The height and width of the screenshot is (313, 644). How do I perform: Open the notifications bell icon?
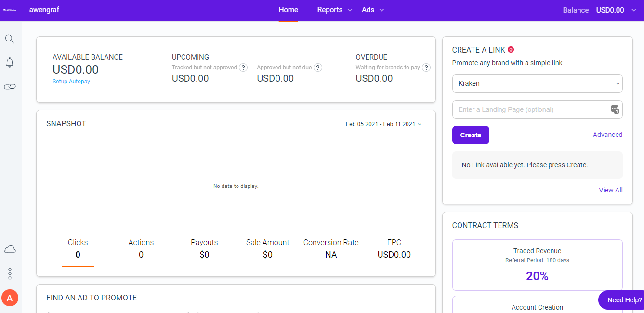click(10, 62)
